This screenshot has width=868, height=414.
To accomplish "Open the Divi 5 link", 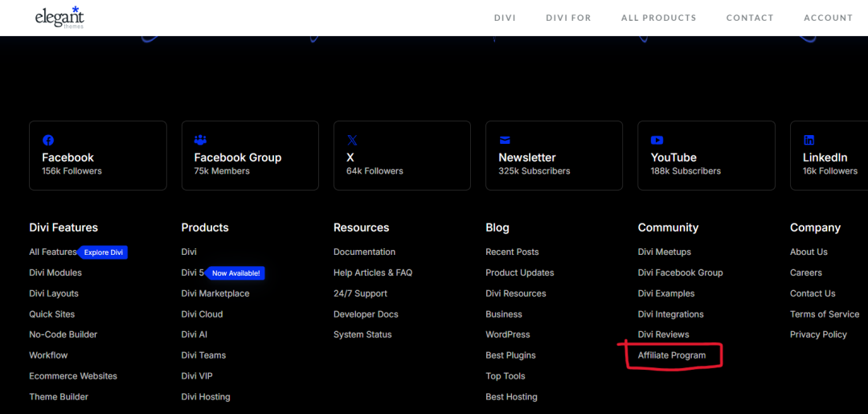I will (193, 273).
